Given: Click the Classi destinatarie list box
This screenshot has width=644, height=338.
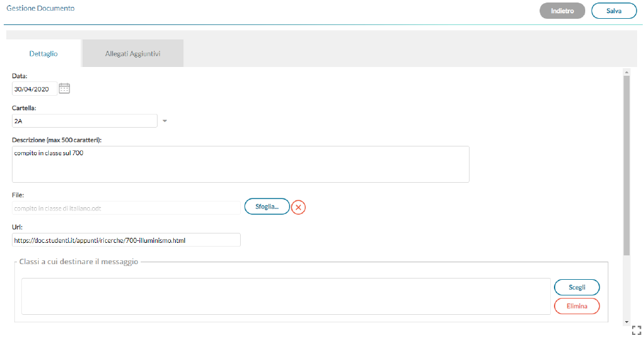Looking at the screenshot, I should (x=286, y=297).
